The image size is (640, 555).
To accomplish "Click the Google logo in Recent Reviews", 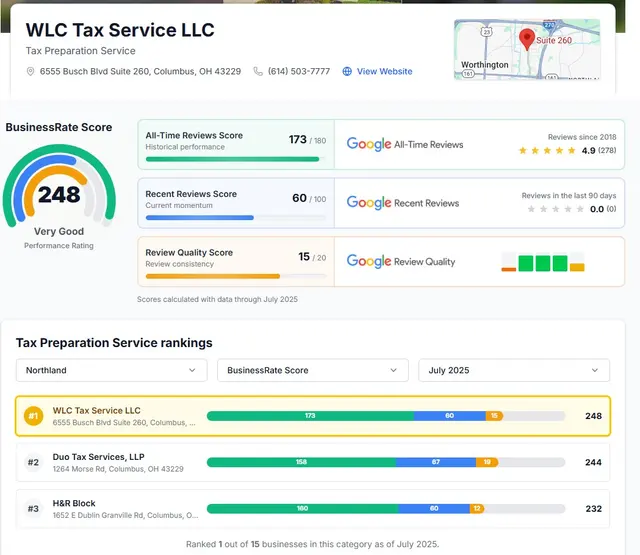I will point(369,202).
